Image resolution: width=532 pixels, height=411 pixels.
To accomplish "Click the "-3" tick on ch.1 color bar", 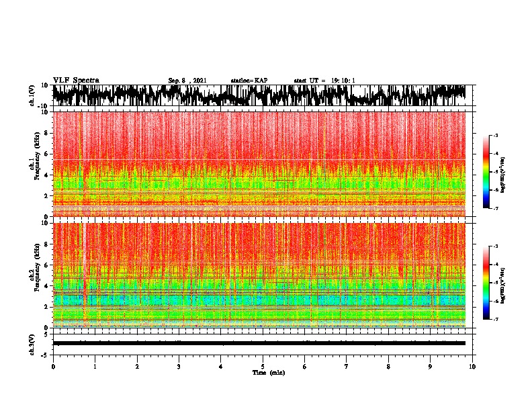I will 496,135.
